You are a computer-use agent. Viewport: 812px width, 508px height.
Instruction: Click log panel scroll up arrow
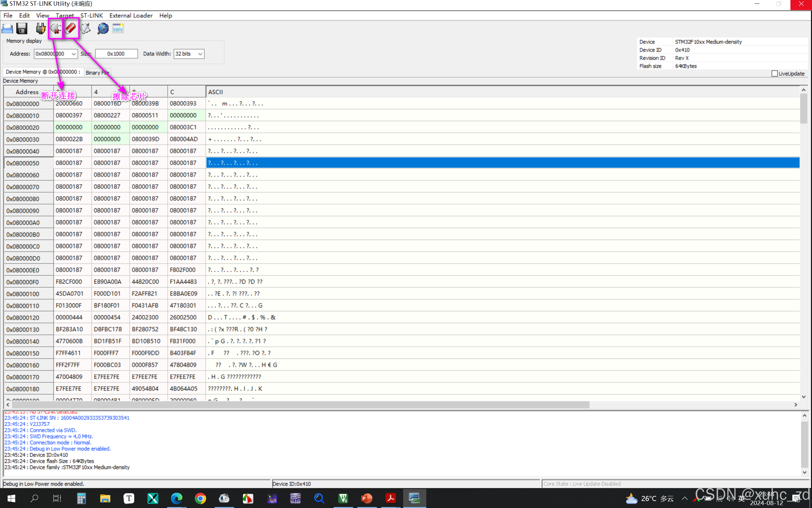click(804, 416)
